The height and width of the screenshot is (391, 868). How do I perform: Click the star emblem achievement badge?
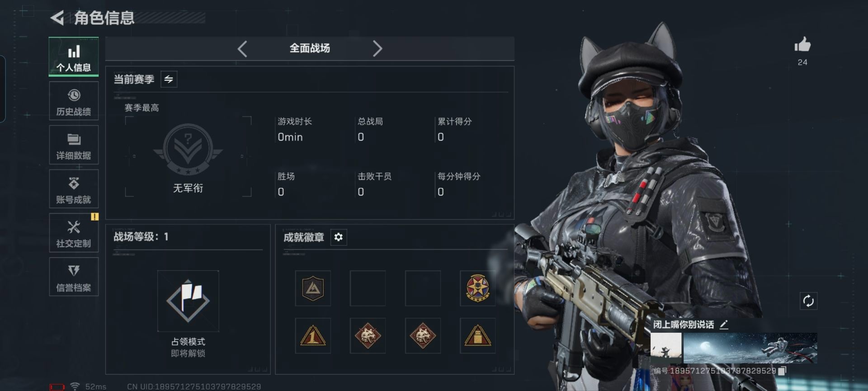click(477, 288)
